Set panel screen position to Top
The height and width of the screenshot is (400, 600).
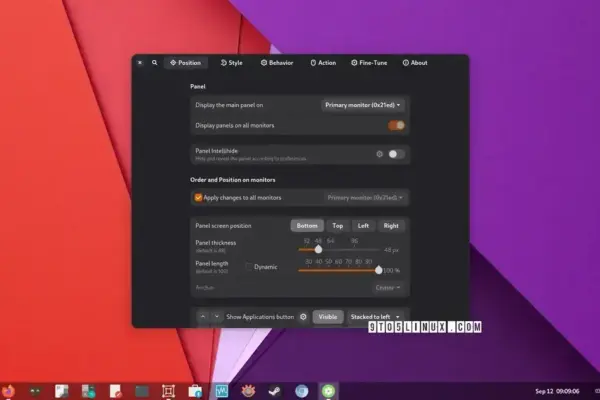(x=338, y=226)
